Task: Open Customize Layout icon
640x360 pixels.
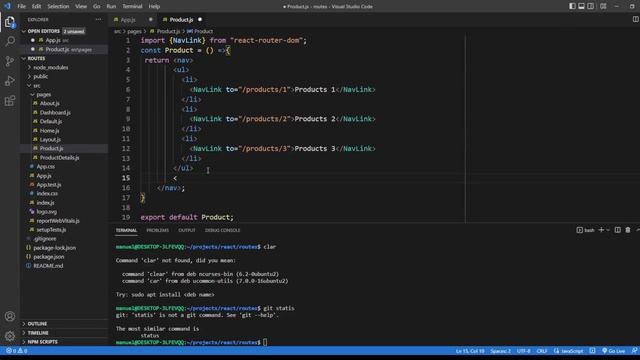Action: (603, 6)
